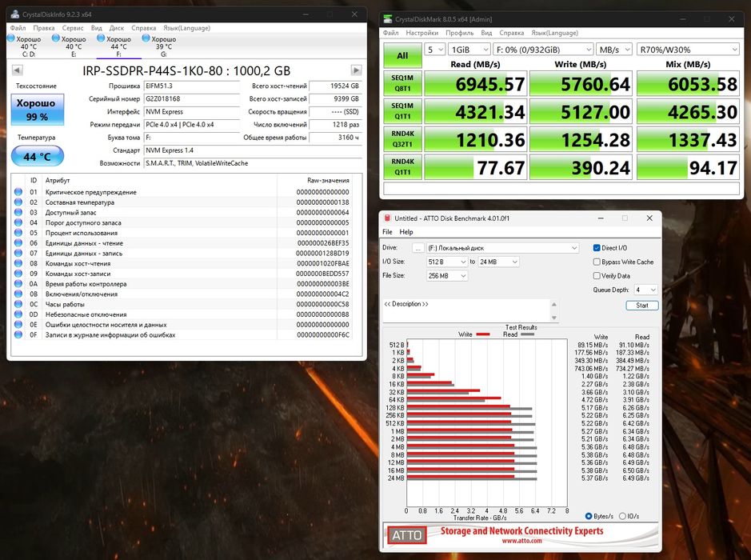Open Диск menu in CrystalDiskInfo
This screenshot has height=560, width=751.
click(x=117, y=28)
